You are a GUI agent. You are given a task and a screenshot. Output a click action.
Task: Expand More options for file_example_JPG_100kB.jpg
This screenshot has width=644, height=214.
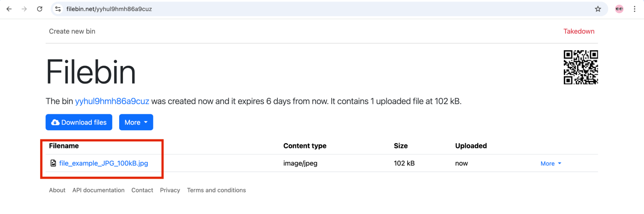point(550,163)
